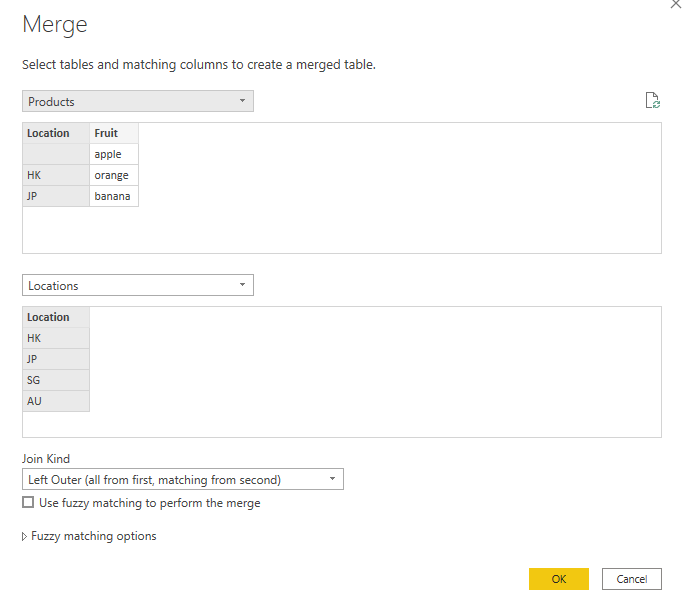Click the AU cell
Viewport: 686px width, 603px height.
tap(56, 401)
